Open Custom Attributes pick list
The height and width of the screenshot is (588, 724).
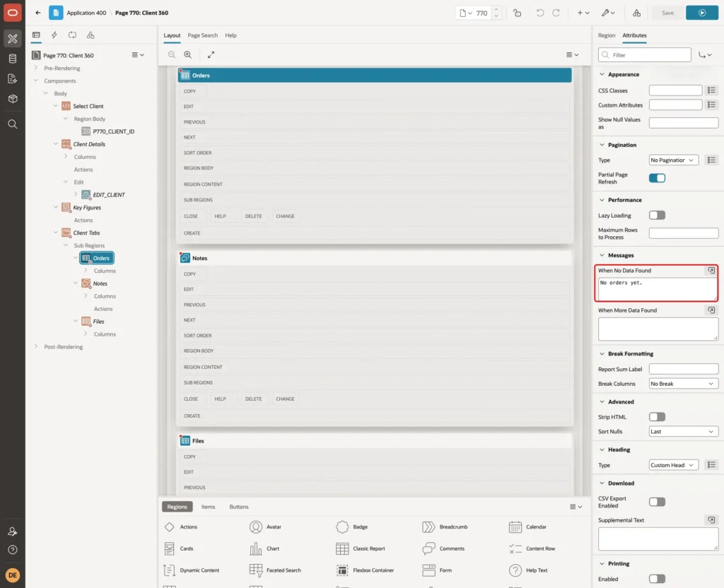[711, 105]
